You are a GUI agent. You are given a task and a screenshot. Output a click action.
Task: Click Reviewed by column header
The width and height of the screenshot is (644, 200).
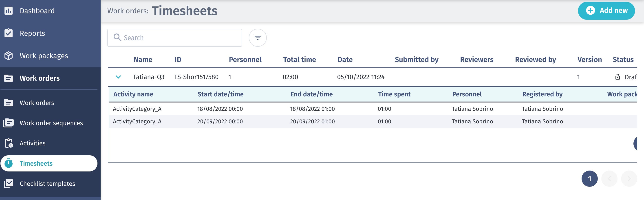tap(535, 60)
